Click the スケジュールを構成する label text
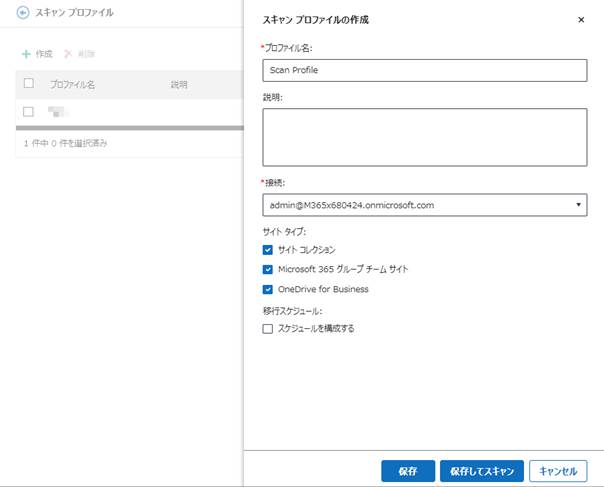The width and height of the screenshot is (604, 487). coord(316,329)
